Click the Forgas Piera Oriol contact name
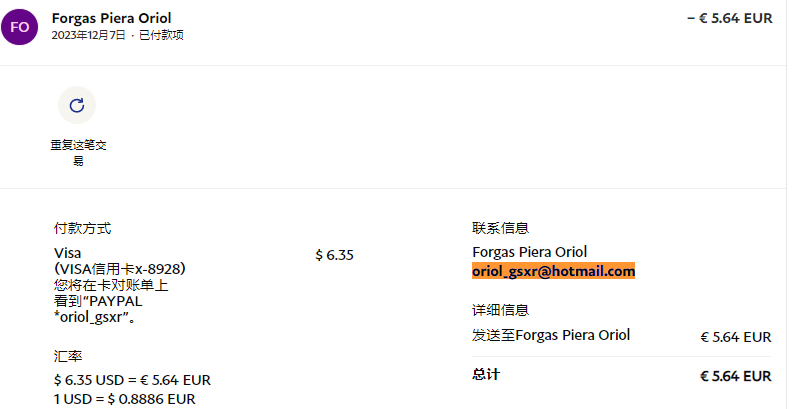 [x=529, y=252]
